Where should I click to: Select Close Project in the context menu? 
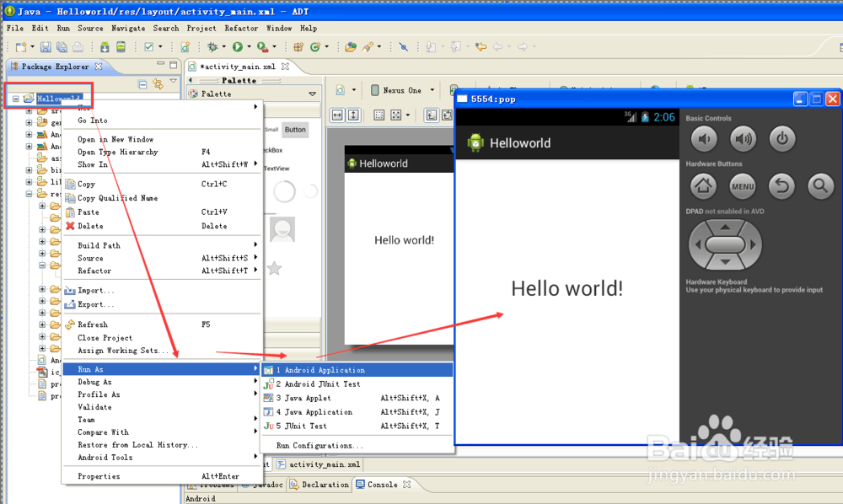[162, 337]
